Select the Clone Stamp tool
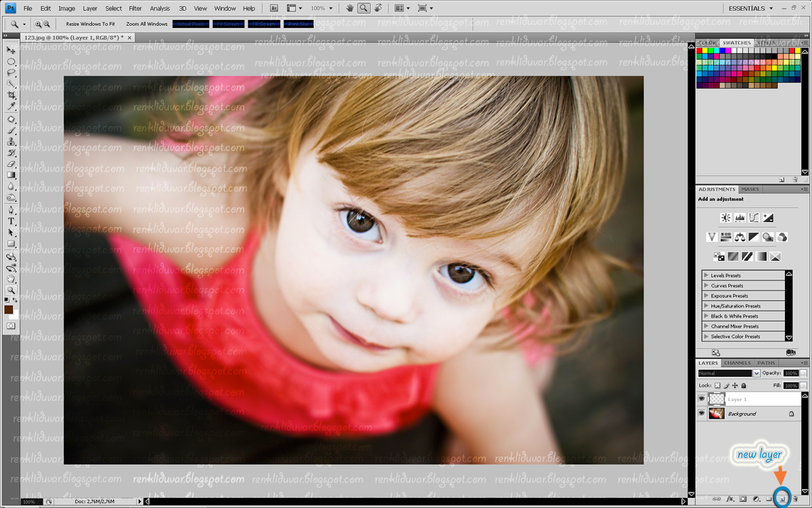The image size is (812, 508). click(12, 142)
